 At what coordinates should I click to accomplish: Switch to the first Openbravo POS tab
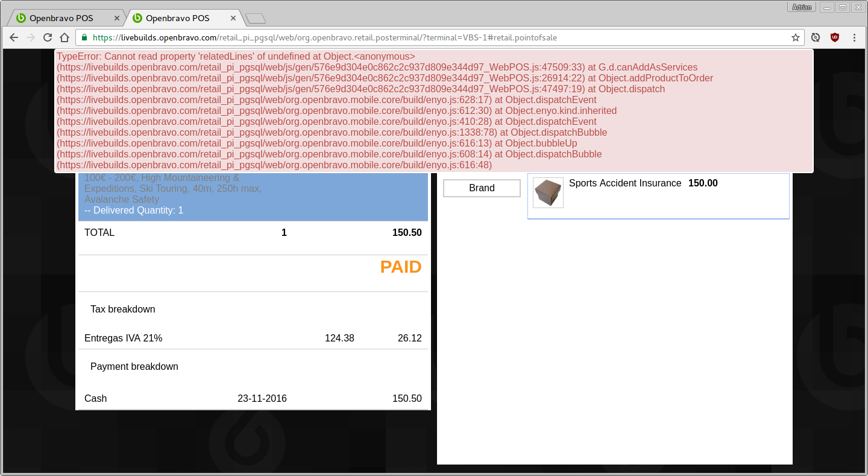(x=65, y=18)
